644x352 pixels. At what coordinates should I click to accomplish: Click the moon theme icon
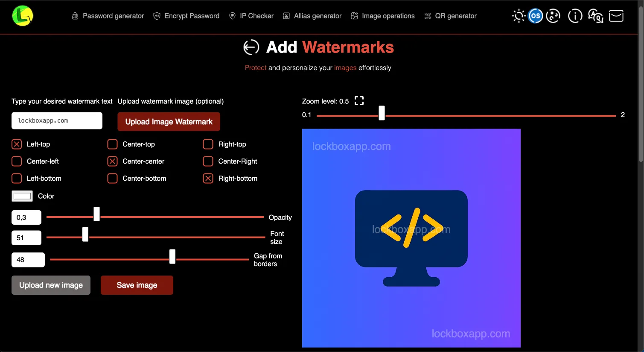(553, 16)
